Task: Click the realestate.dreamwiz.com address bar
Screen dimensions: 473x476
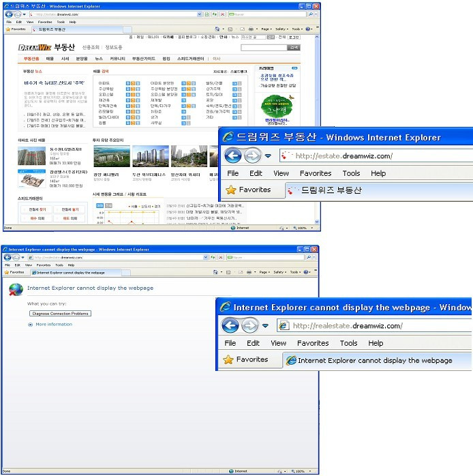Action: click(x=115, y=257)
